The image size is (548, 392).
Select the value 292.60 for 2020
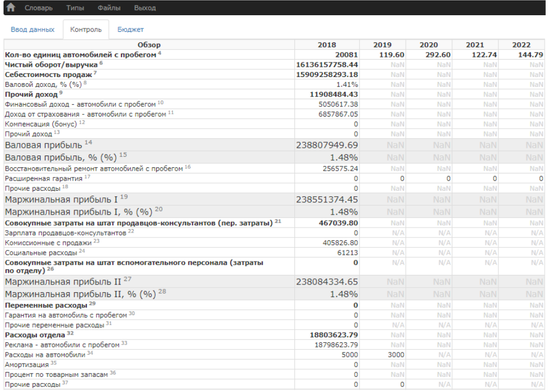point(438,55)
